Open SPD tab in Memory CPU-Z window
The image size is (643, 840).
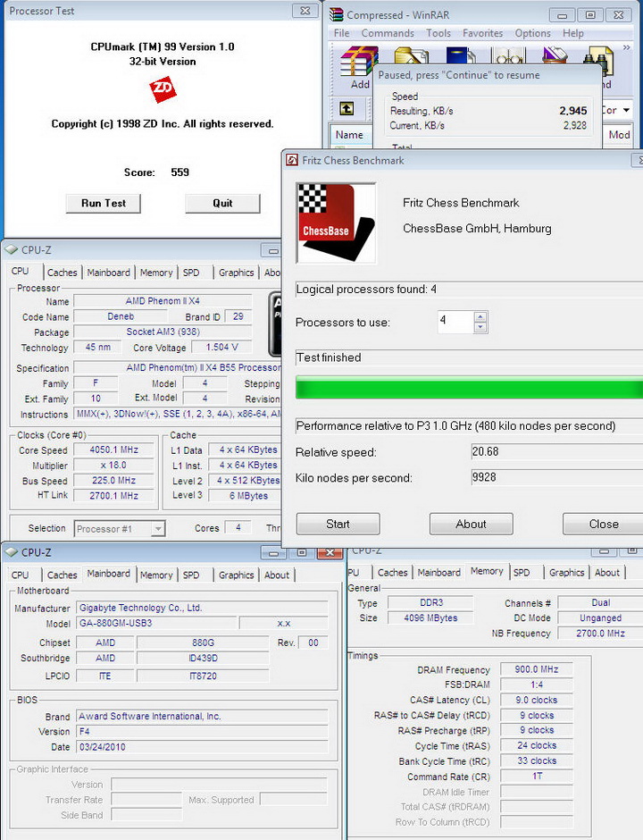[522, 572]
